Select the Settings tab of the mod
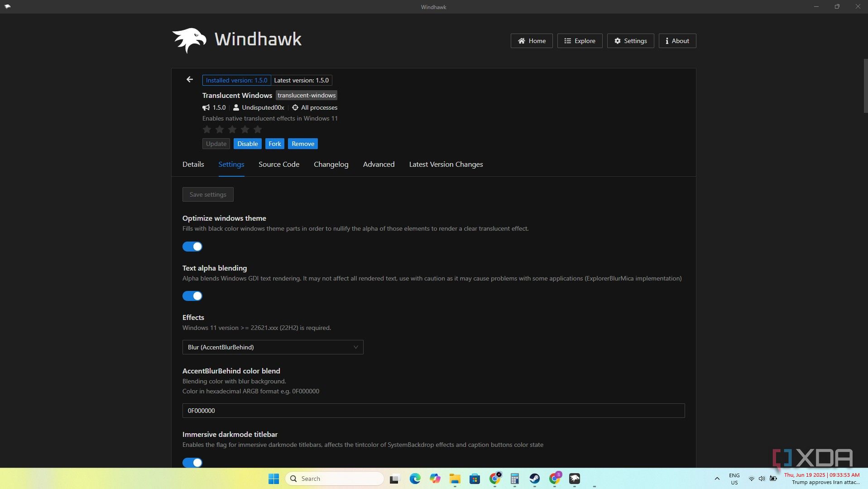Viewport: 868px width, 489px height. [231, 165]
